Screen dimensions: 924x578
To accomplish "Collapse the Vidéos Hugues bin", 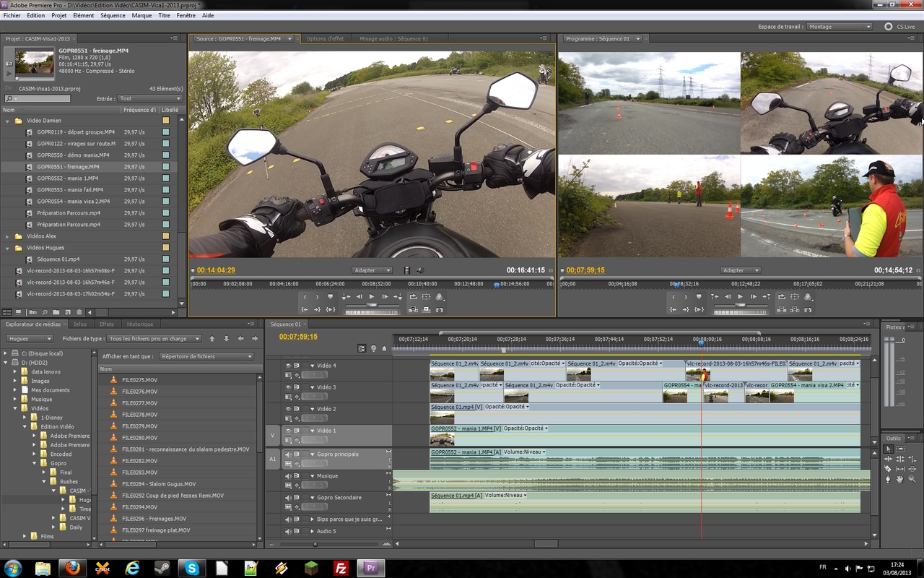I will (x=8, y=248).
